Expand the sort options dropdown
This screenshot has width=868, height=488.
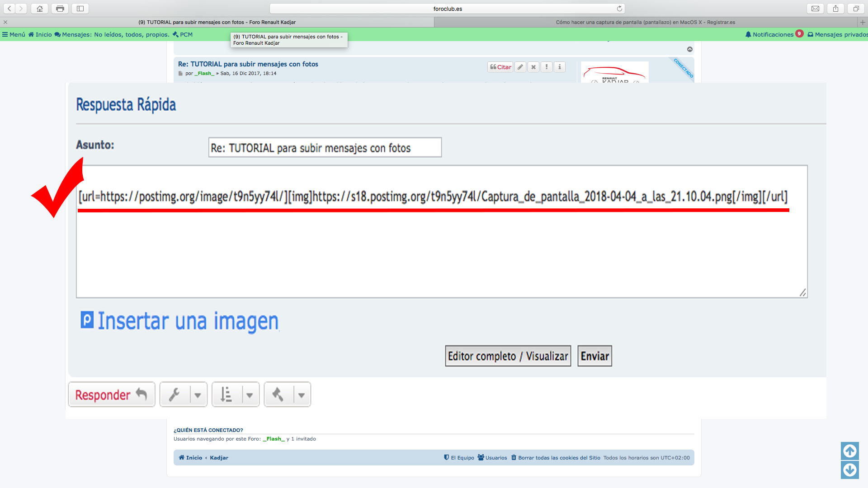[x=250, y=395]
